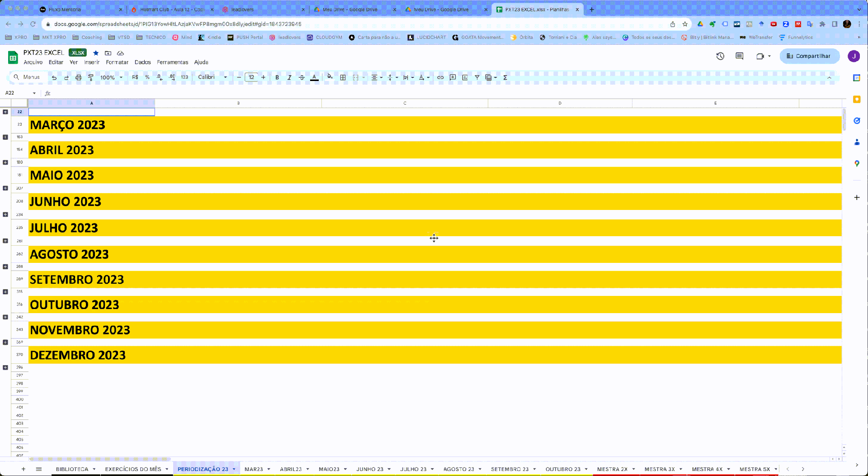
Task: Click the Compartilhar button
Action: coord(809,56)
